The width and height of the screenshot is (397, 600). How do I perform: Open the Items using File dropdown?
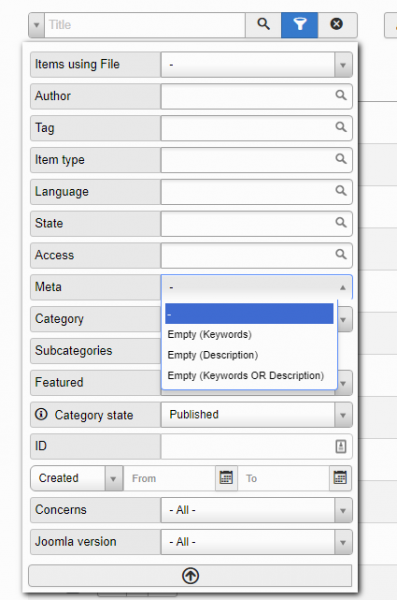[x=256, y=65]
